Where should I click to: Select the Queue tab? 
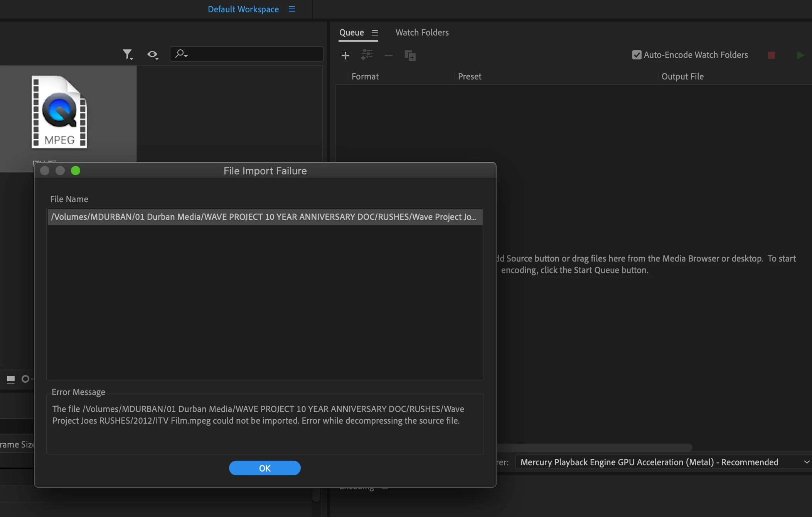(351, 32)
